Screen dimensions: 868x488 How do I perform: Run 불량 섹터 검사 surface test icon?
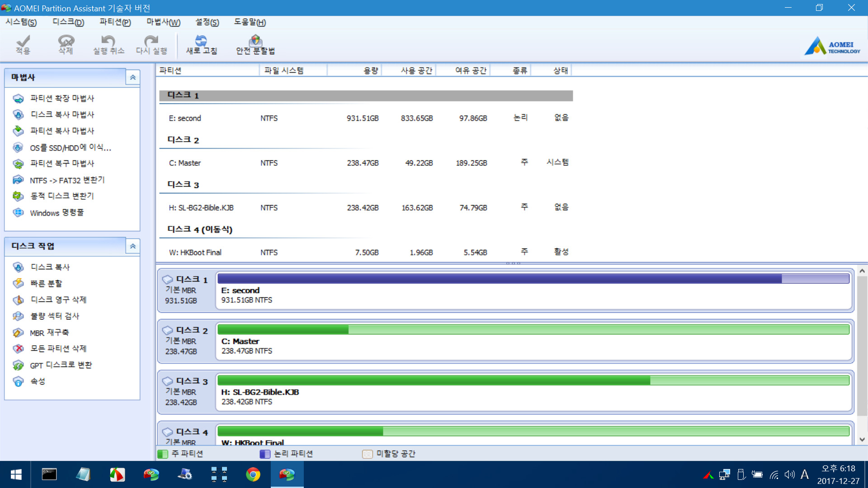point(18,316)
